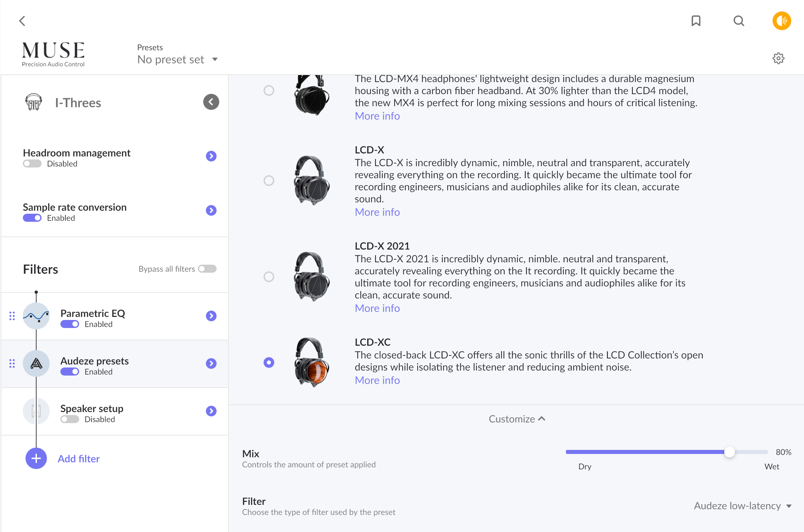Open More info for LCD-X
Image resolution: width=804 pixels, height=532 pixels.
377,212
